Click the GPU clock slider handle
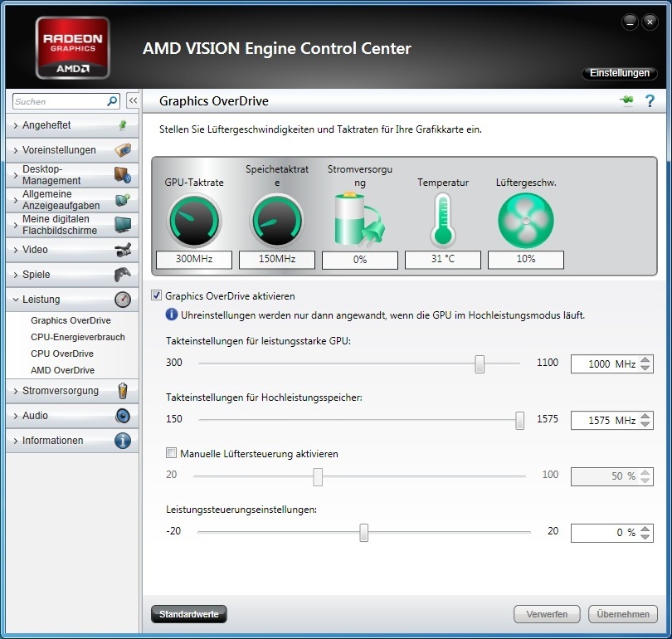 480,363
